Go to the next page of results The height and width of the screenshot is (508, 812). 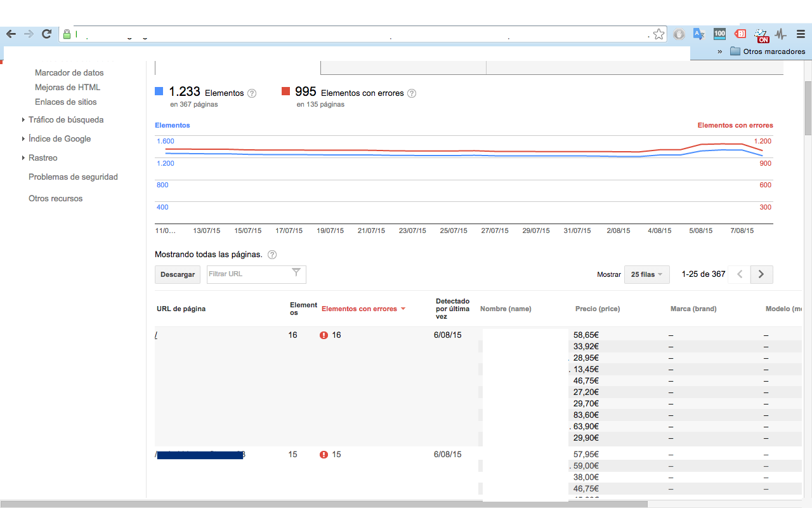761,274
